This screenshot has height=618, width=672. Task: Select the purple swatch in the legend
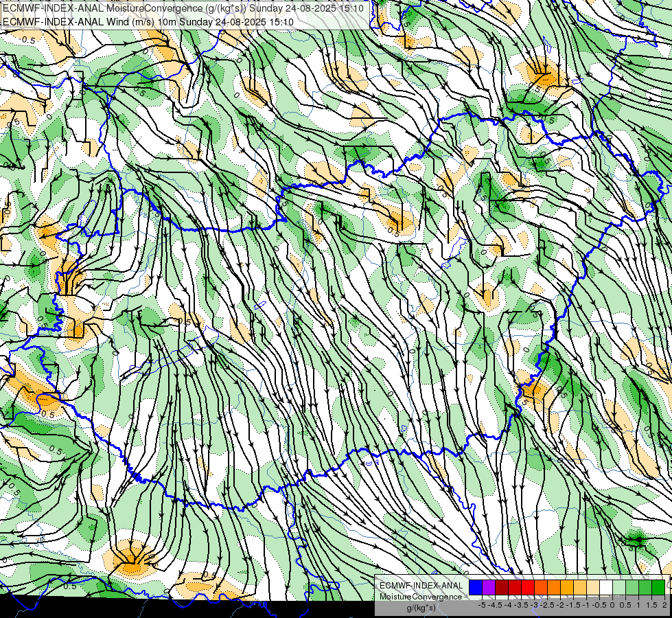point(489,588)
